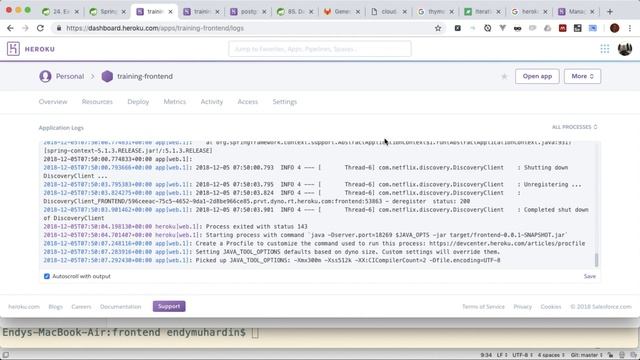
Task: Click the Personal breadcrumb link
Action: click(x=70, y=76)
